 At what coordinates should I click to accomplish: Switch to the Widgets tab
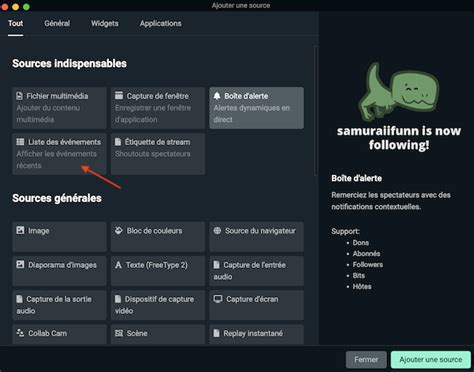[105, 23]
